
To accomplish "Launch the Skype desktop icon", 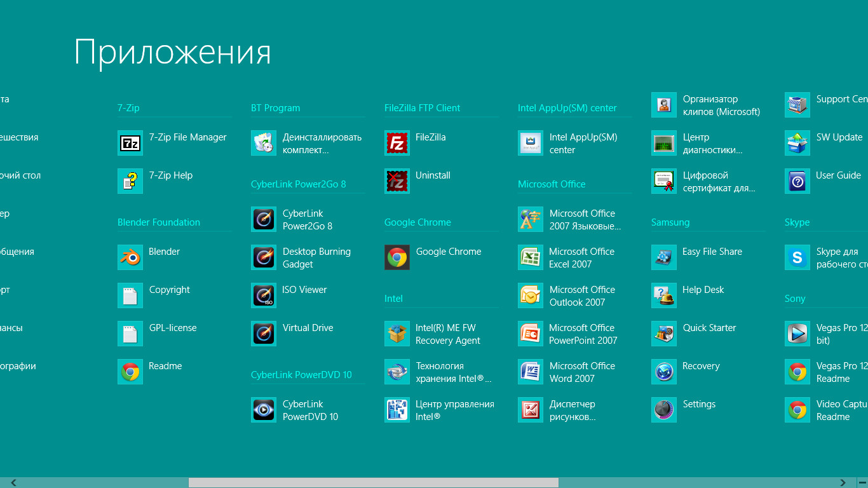I will pos(797,257).
